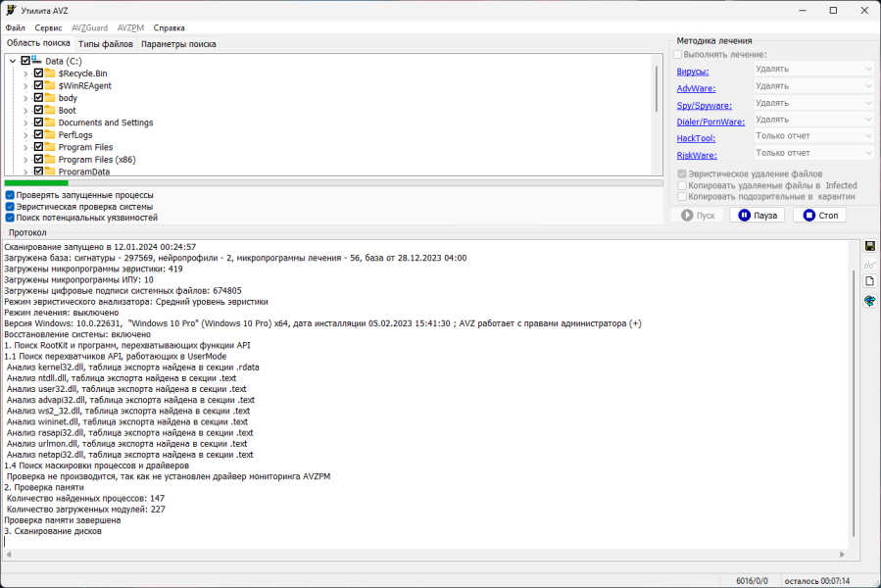Open the Spy/Spyware link
881x588 pixels.
(704, 106)
